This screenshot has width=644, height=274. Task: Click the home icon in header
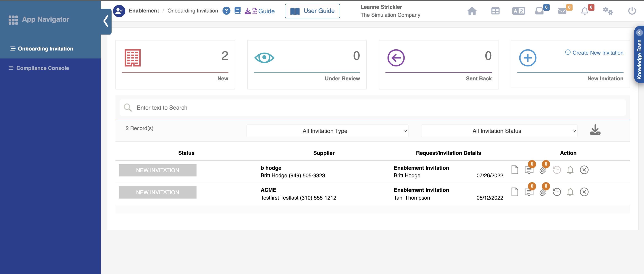pos(472,11)
